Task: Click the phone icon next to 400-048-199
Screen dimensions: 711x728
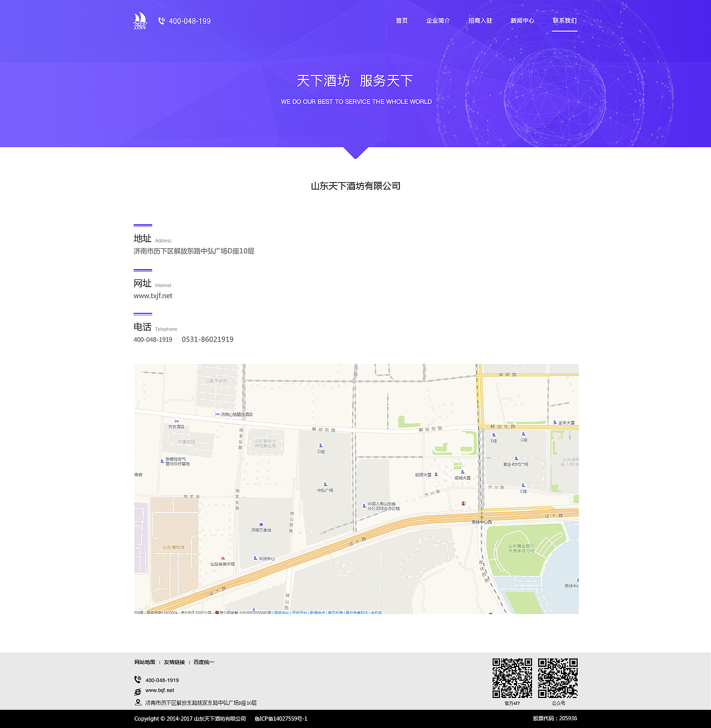Action: [161, 21]
